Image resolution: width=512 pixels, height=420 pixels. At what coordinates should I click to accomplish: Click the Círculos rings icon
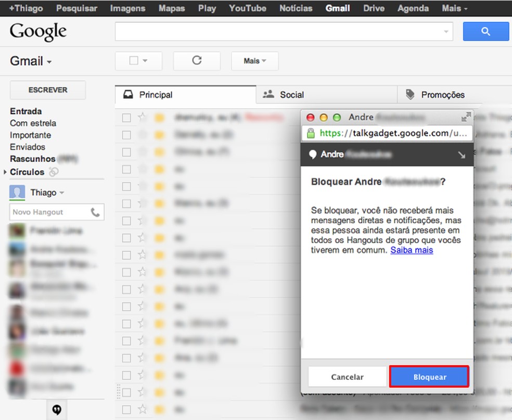54,171
